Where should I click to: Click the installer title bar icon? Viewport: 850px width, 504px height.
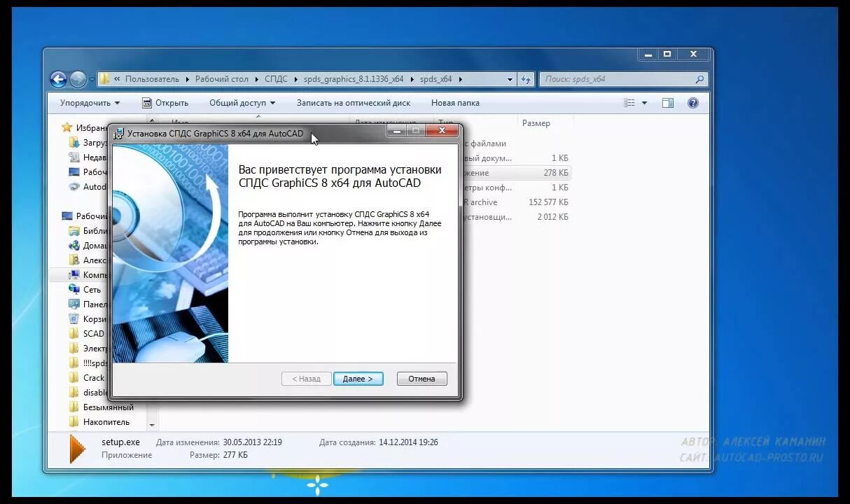tap(119, 133)
